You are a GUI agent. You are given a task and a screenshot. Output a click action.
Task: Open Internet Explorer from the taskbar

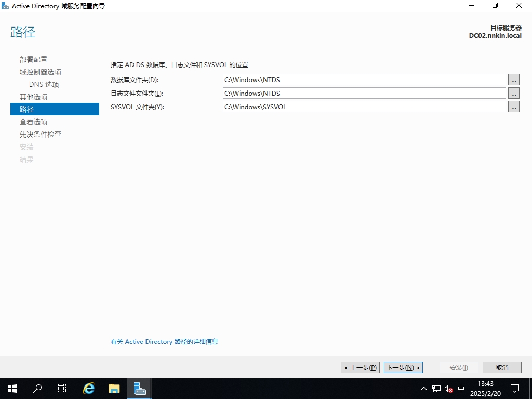click(x=89, y=388)
